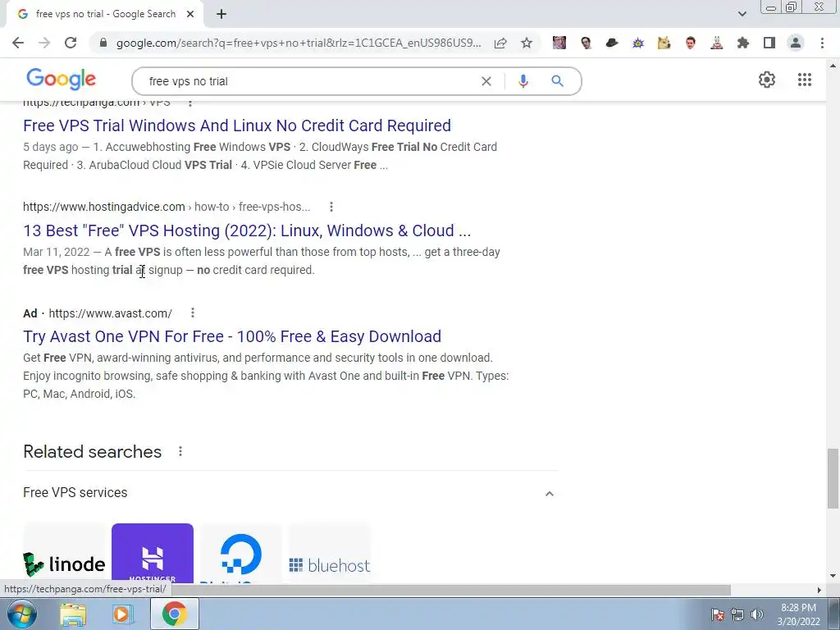
Task: Select the Bluehost service card
Action: point(329,553)
